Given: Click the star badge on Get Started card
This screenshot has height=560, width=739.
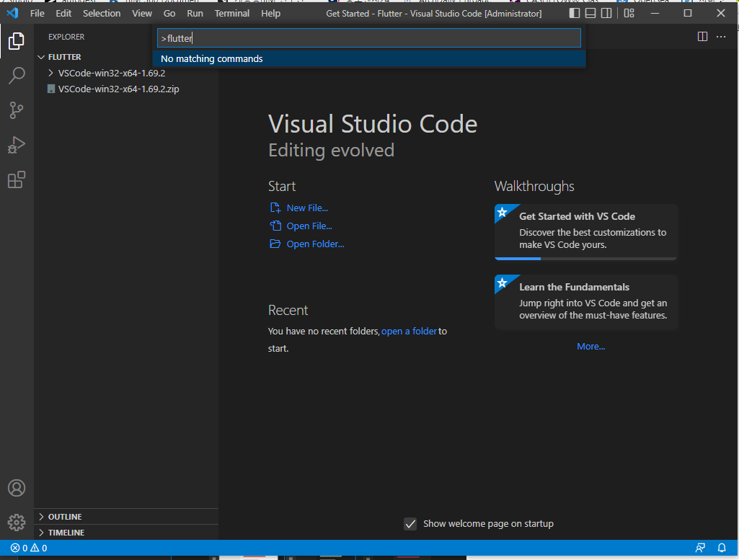Looking at the screenshot, I should click(x=503, y=212).
